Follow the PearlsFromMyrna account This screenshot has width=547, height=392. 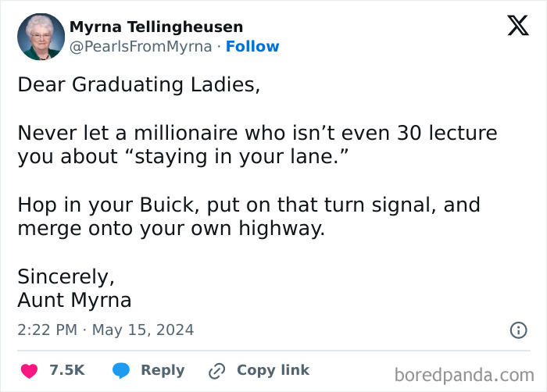252,46
